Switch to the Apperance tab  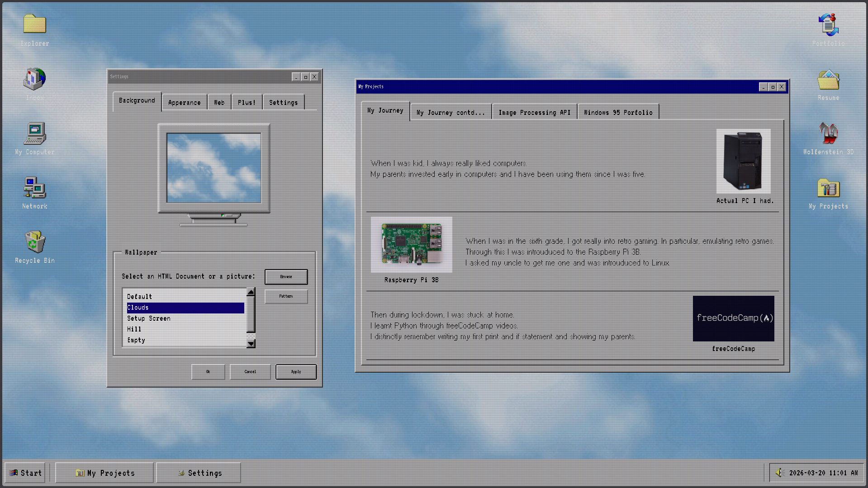(184, 103)
